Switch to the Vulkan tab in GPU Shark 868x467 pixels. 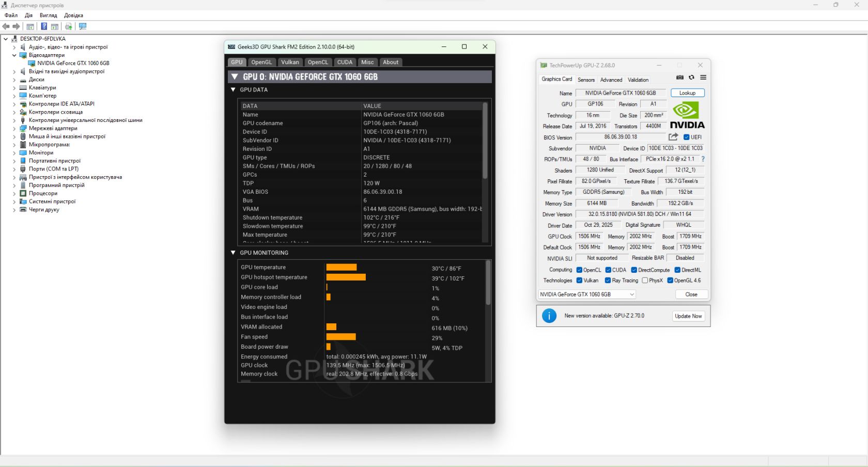(x=290, y=62)
